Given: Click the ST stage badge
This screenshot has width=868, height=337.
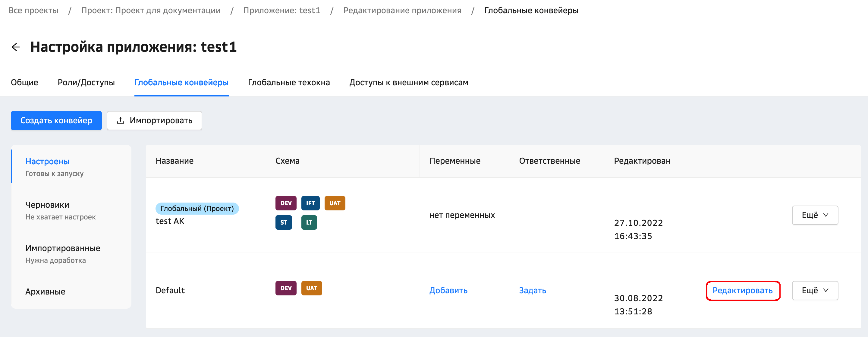Looking at the screenshot, I should pyautogui.click(x=283, y=222).
